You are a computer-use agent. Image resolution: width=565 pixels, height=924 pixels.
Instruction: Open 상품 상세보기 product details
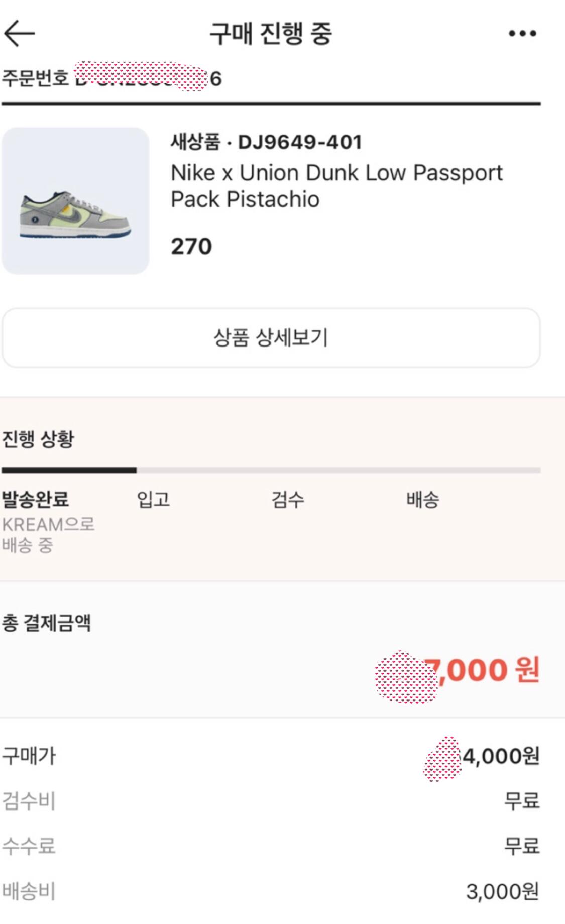click(271, 337)
